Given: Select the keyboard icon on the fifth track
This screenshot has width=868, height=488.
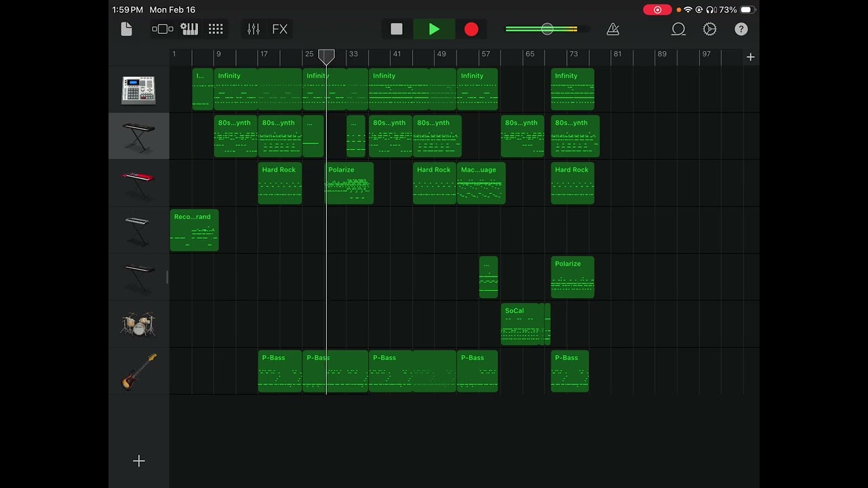Looking at the screenshot, I should [x=138, y=277].
